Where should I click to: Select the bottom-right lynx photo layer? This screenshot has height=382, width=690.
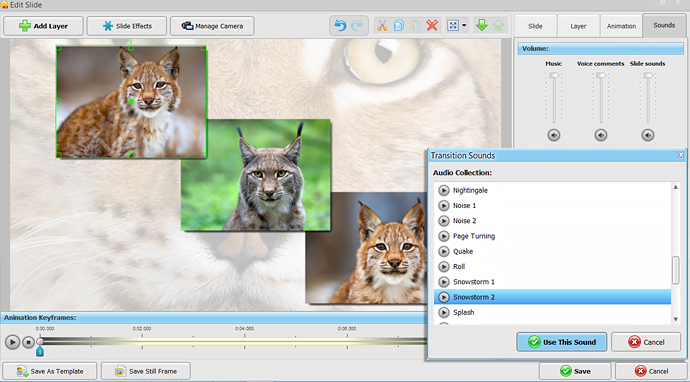367,248
